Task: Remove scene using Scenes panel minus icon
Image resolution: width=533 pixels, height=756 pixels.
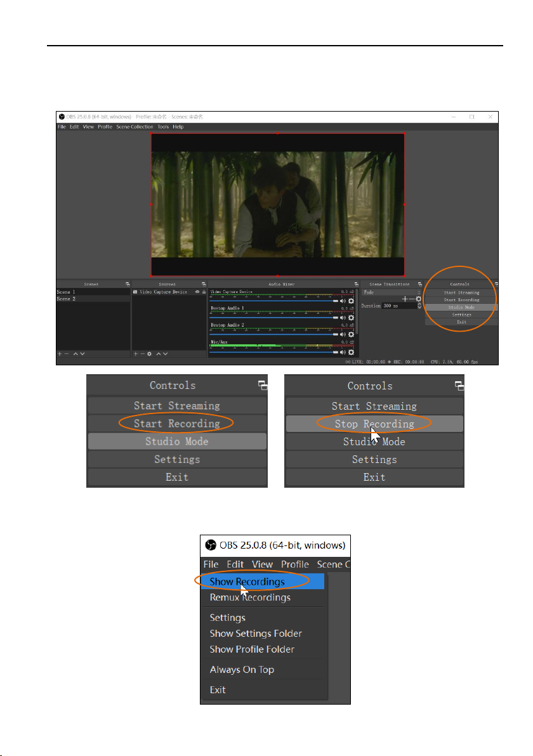Action: pyautogui.click(x=67, y=354)
